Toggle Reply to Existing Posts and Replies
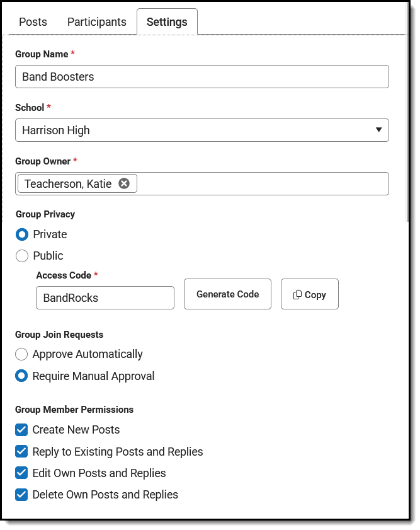This screenshot has height=530, width=420. (21, 451)
